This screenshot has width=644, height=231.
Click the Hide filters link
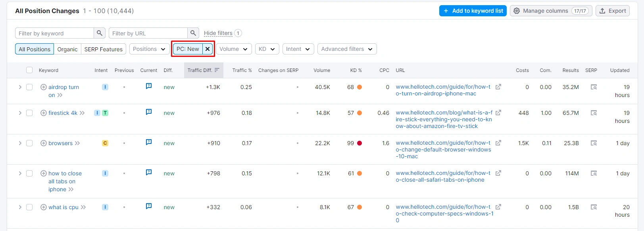click(x=218, y=33)
